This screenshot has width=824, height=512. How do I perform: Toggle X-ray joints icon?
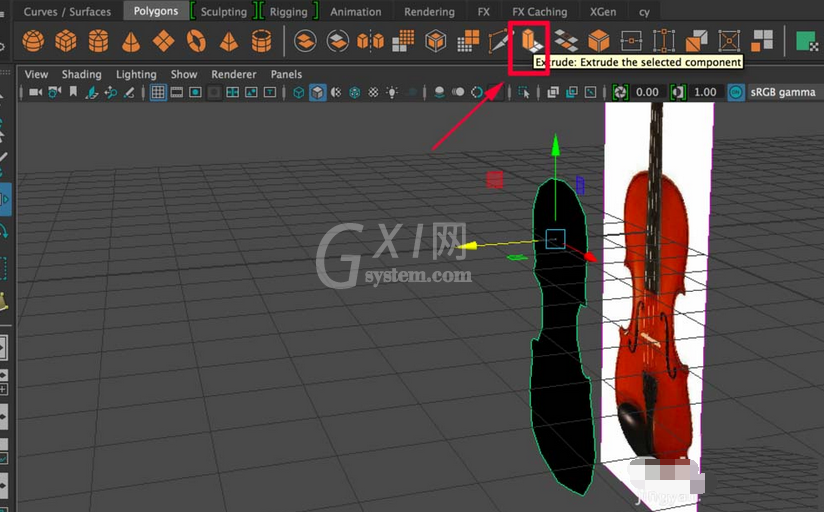[590, 93]
